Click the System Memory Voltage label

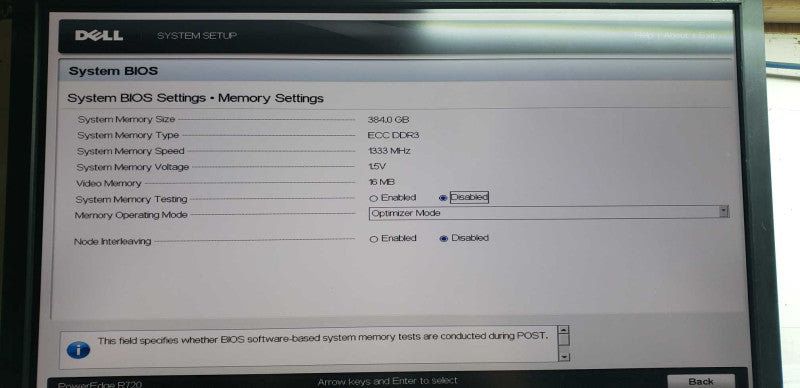(133, 167)
